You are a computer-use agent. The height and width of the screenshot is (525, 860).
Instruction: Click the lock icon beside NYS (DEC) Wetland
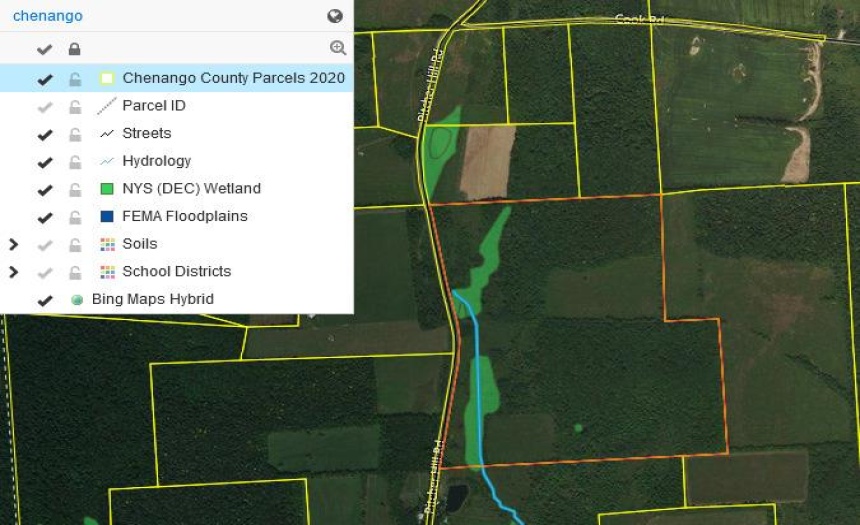74,189
